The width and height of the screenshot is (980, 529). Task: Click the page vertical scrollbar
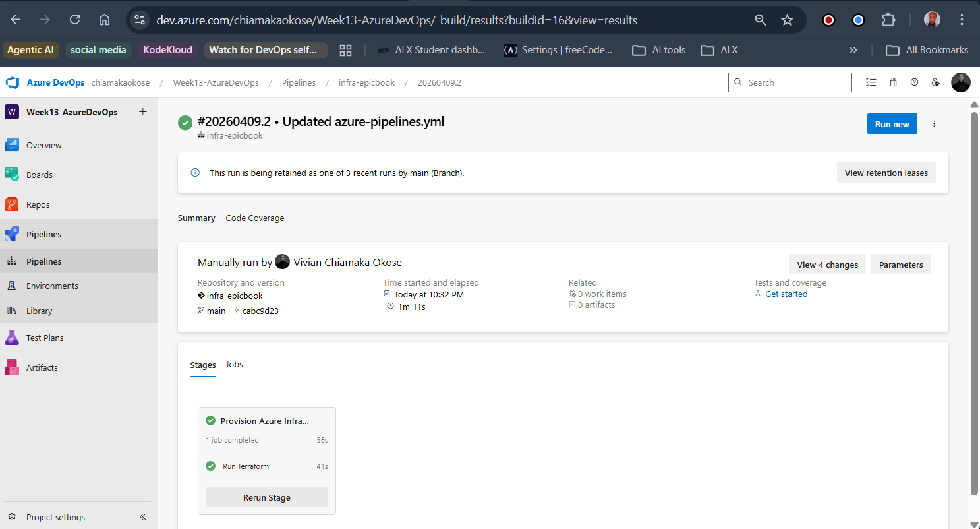coord(975,303)
